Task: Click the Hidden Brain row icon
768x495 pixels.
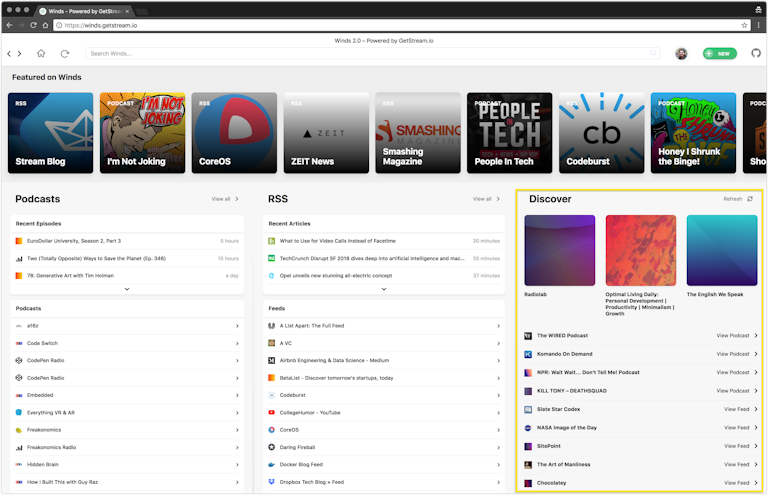Action: point(19,465)
